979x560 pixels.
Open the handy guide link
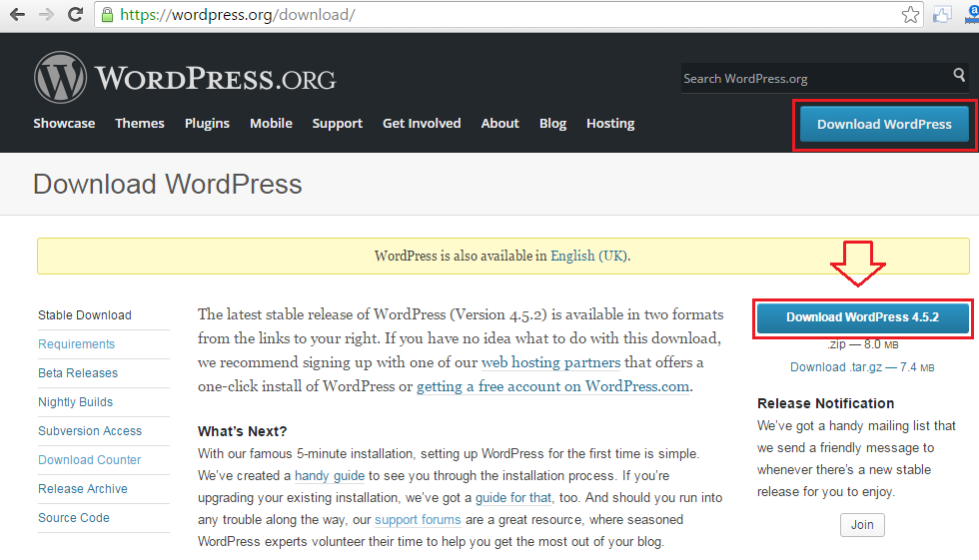(x=330, y=476)
